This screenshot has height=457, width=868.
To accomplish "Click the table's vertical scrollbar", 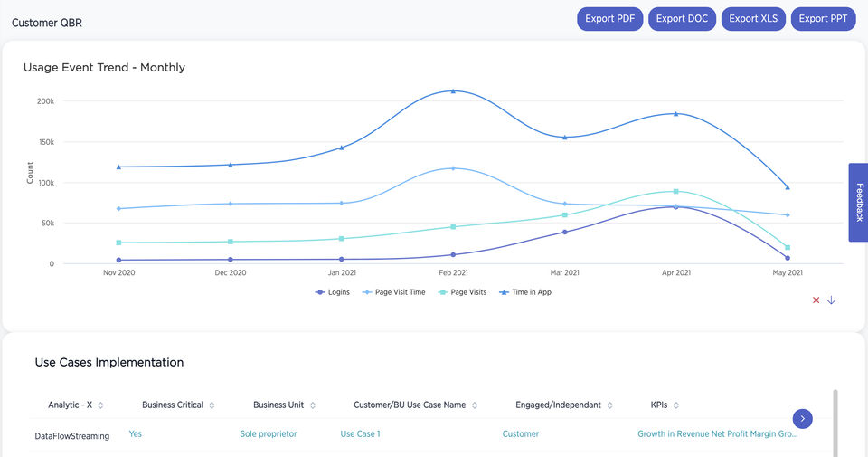I will (835, 424).
